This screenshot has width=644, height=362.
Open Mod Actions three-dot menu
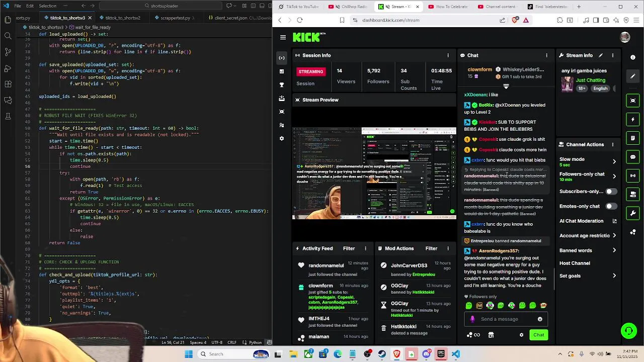[x=448, y=248]
